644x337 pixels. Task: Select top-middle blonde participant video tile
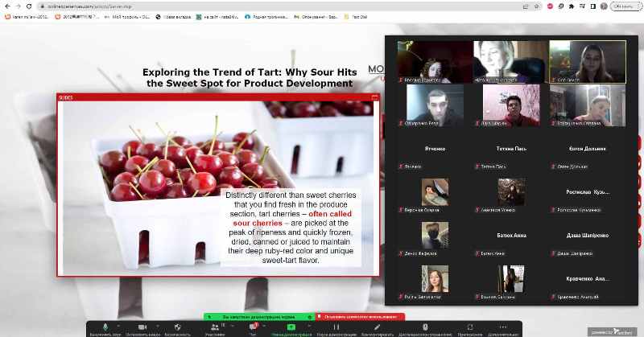tap(511, 62)
